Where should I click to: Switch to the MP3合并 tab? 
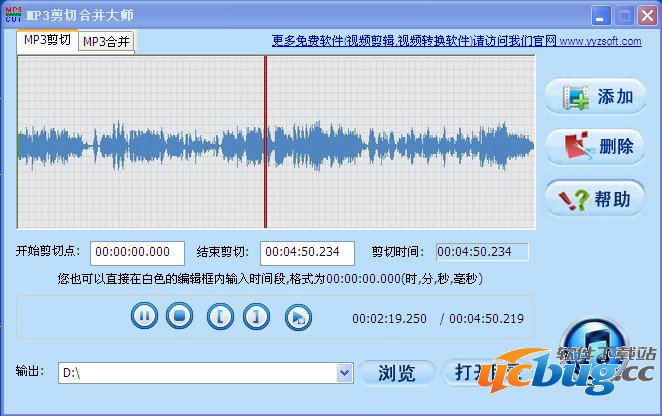(106, 41)
